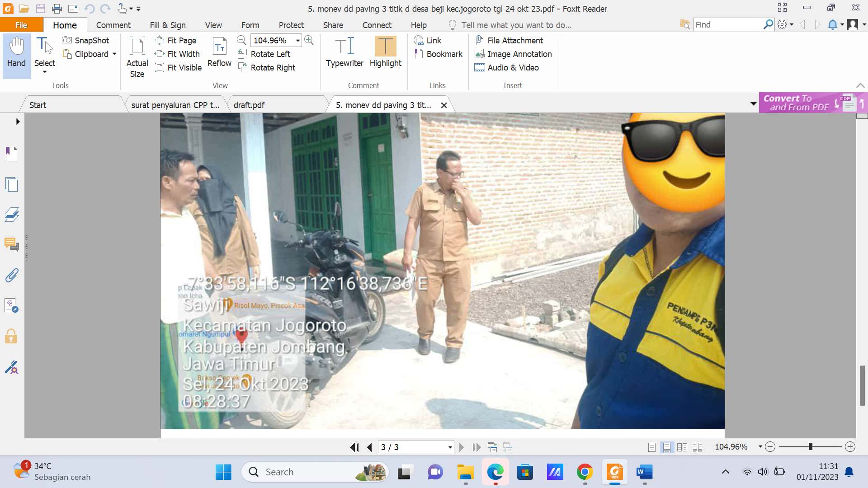Expand the Clipboard dropdown arrow
868x488 pixels.
[x=114, y=54]
